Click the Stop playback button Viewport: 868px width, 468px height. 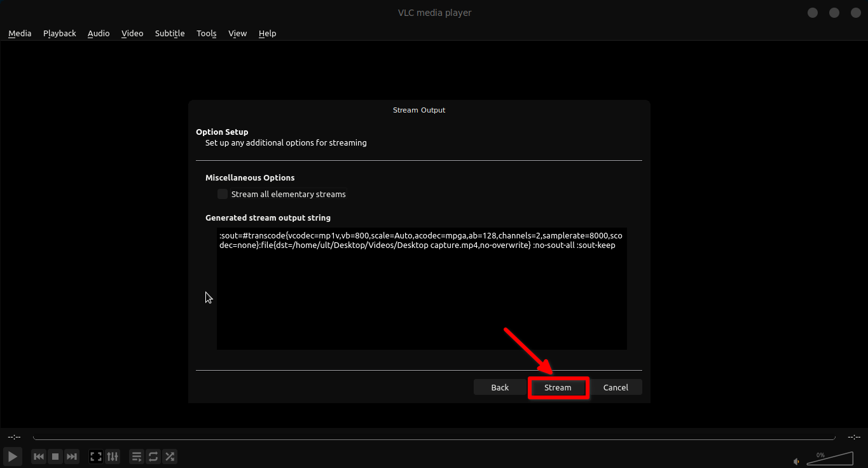(x=55, y=457)
